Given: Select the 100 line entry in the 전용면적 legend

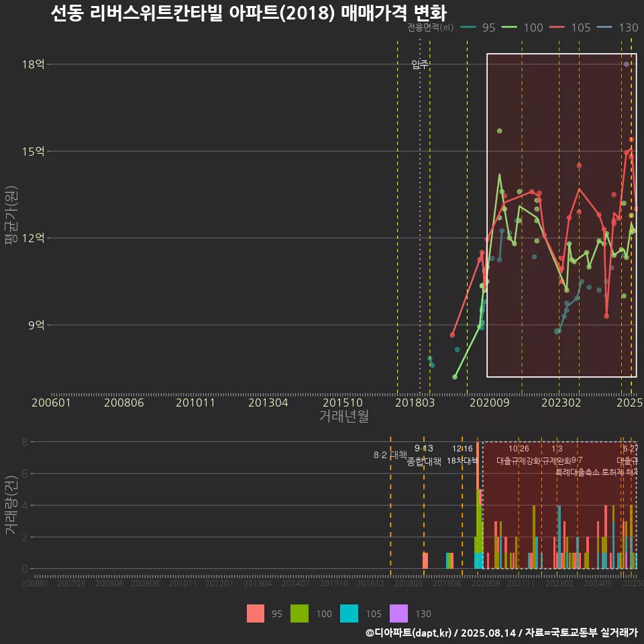Looking at the screenshot, I should coord(523,28).
